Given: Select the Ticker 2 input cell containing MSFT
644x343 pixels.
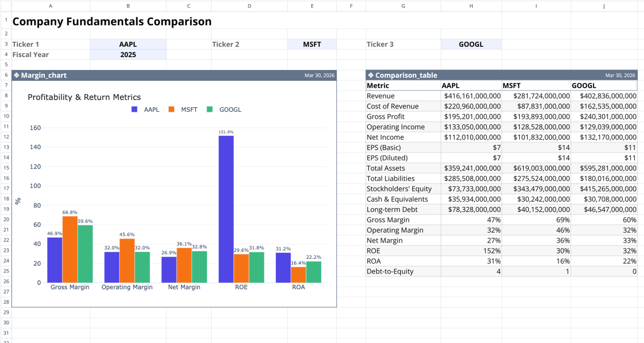Looking at the screenshot, I should (x=312, y=44).
